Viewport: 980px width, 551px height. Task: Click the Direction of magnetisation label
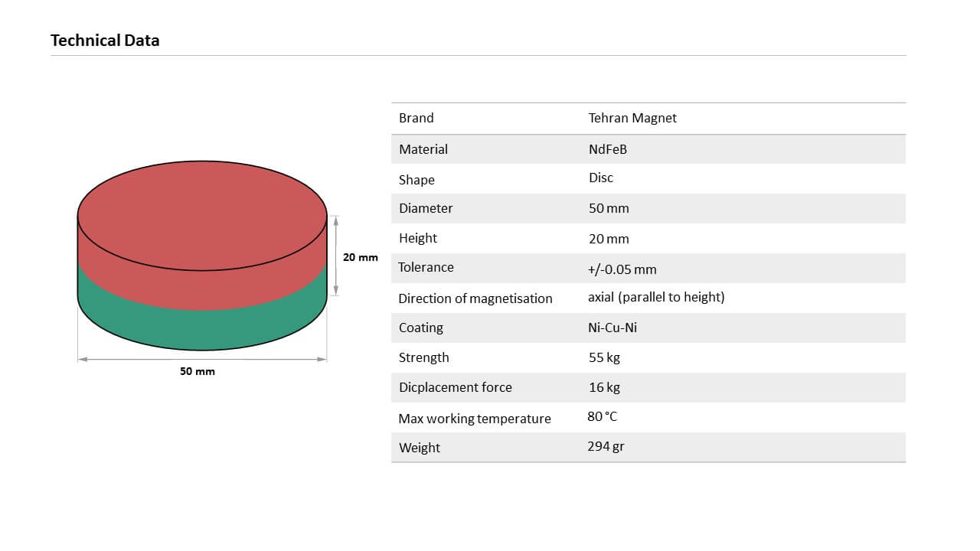tap(475, 298)
